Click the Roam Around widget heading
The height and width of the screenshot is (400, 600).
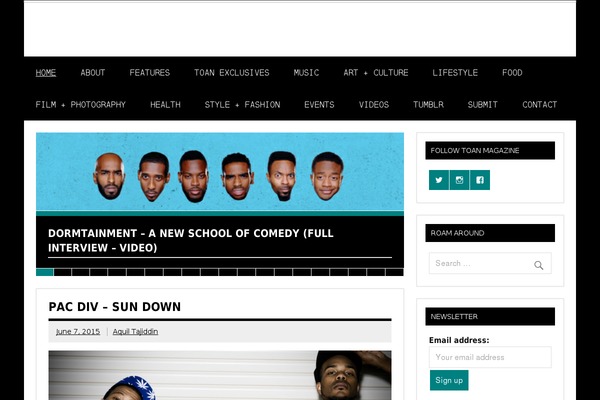(490, 233)
